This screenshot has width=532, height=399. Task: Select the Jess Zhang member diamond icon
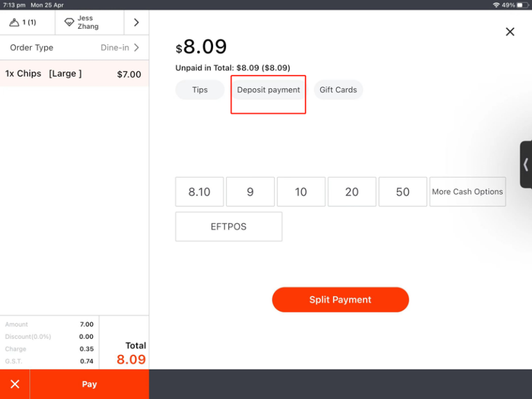click(69, 22)
